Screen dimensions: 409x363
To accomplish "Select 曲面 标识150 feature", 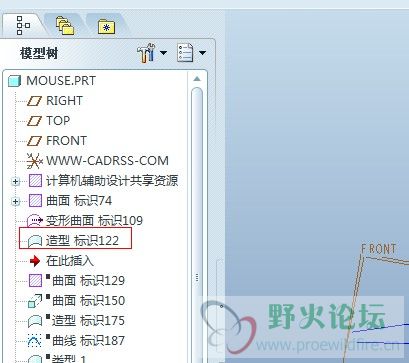I will [88, 301].
